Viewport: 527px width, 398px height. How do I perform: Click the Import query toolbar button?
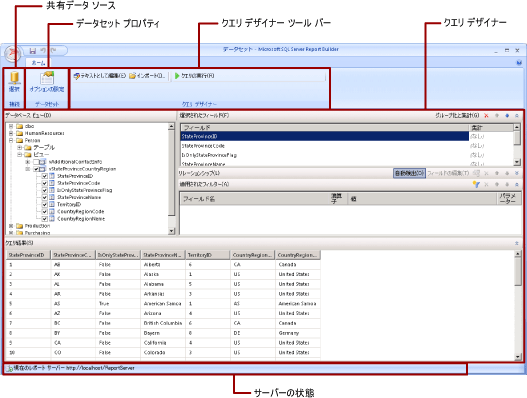(x=147, y=76)
